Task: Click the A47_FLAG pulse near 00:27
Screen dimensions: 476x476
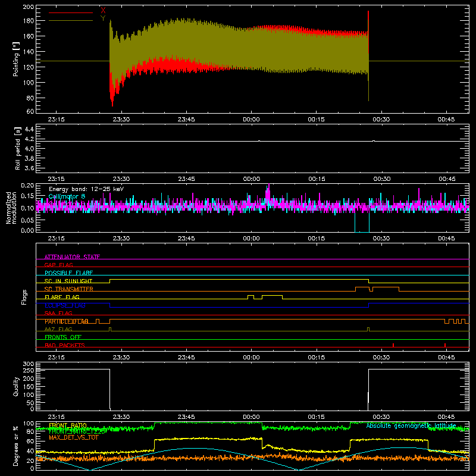Action: (368, 329)
